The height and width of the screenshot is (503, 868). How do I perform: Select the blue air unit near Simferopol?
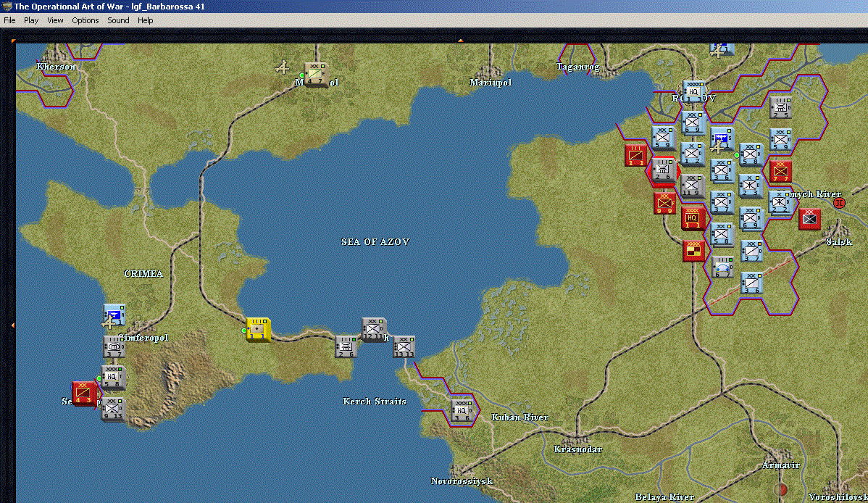tap(114, 315)
